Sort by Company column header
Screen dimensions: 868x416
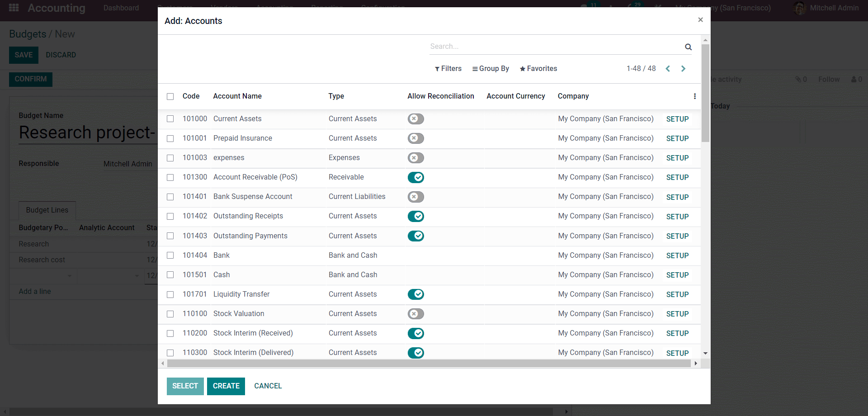573,96
